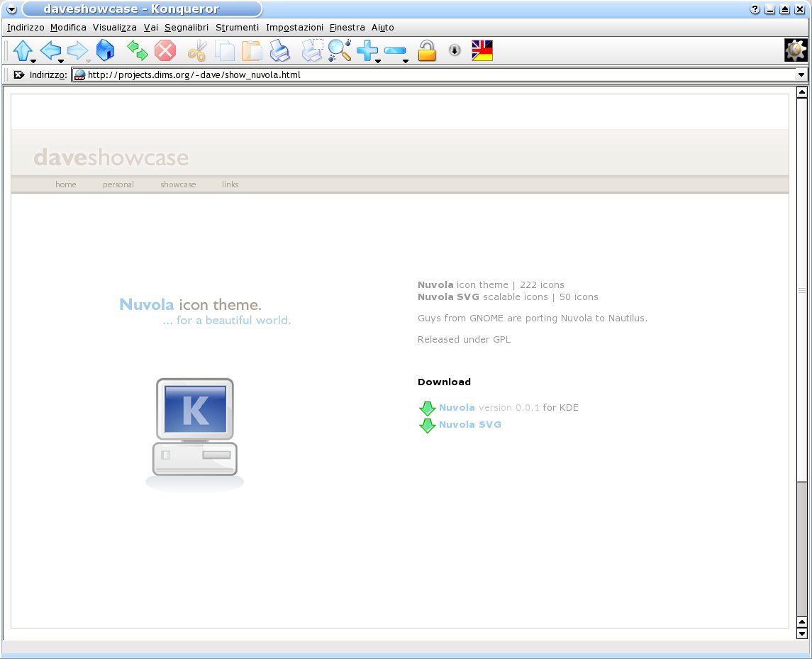Click the Print frame icon
Image resolution: width=812 pixels, height=659 pixels.
(x=312, y=50)
